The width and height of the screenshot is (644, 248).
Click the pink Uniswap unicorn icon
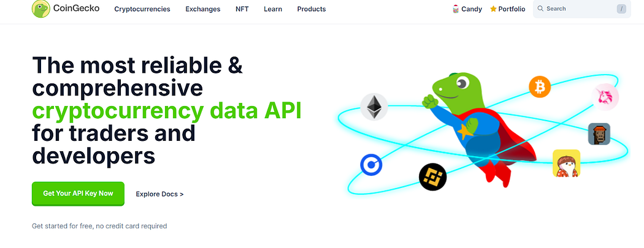pos(605,97)
